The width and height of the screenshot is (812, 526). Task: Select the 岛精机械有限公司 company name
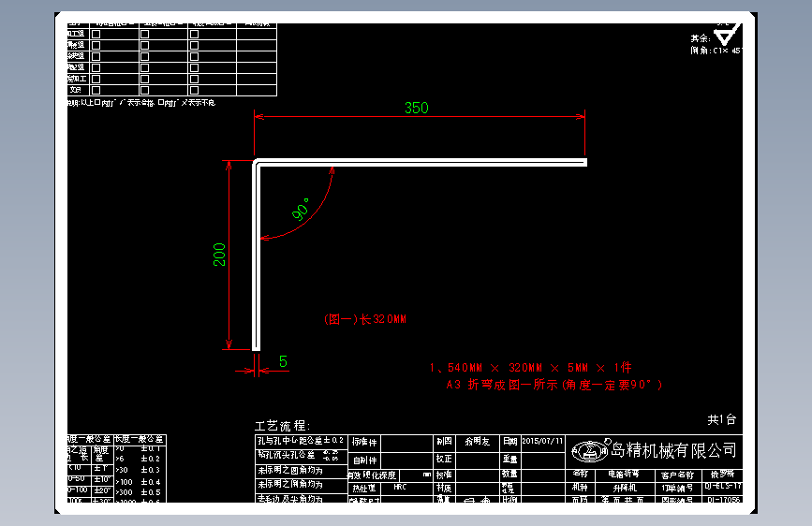(x=673, y=450)
